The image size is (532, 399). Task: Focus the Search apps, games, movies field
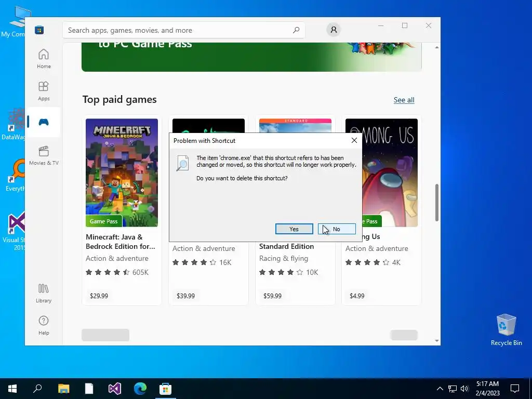tap(184, 30)
